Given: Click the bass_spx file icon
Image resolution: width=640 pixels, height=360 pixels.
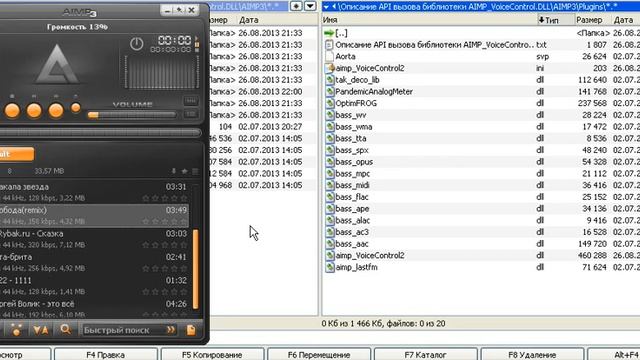Looking at the screenshot, I should pyautogui.click(x=330, y=150).
